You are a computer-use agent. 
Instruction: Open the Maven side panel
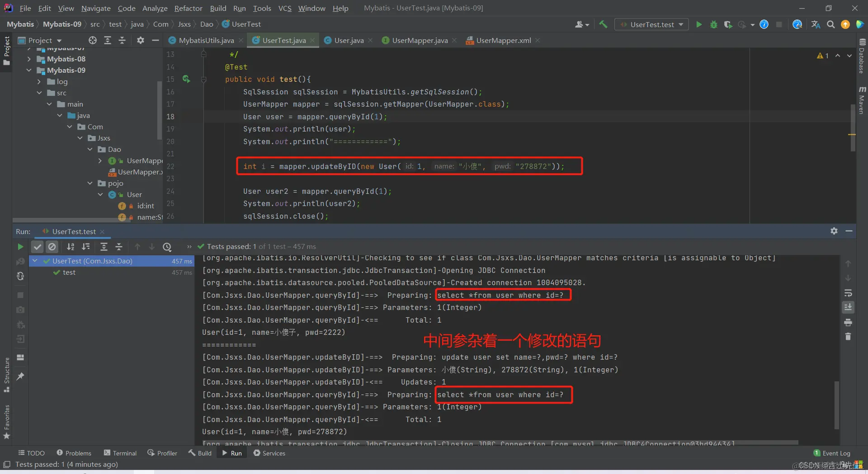862,100
